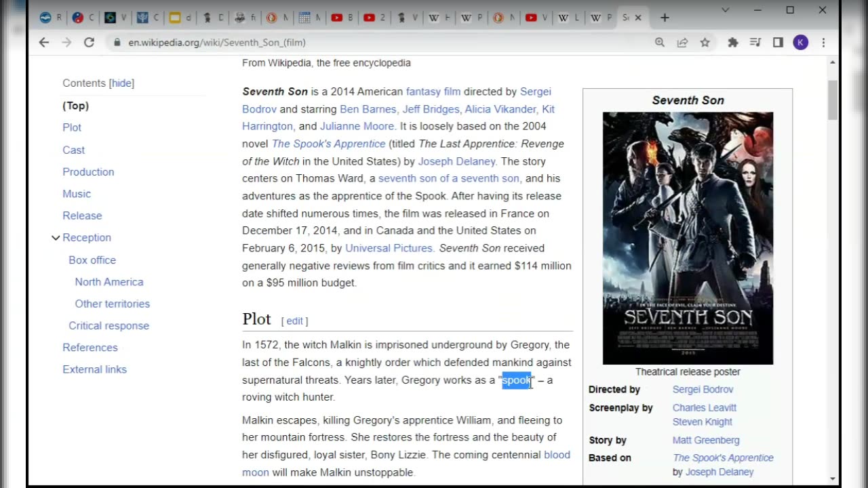The height and width of the screenshot is (488, 868).
Task: Go to North America subsection
Action: [109, 282]
